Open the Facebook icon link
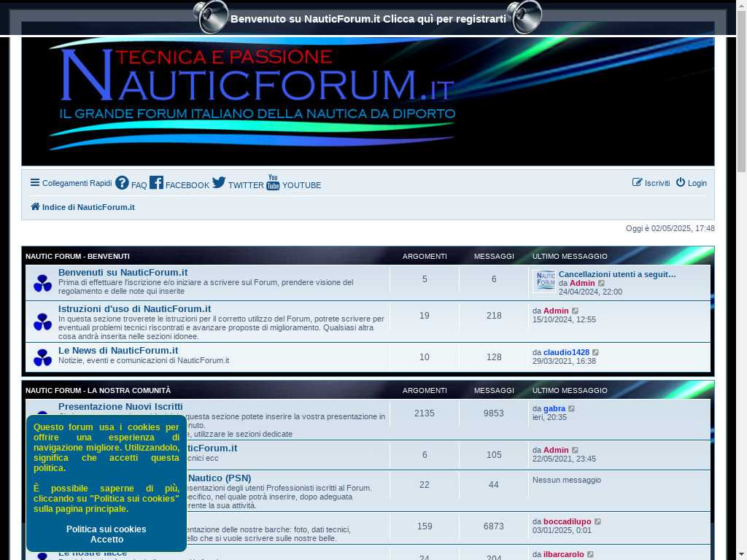747x560 pixels. (x=156, y=182)
